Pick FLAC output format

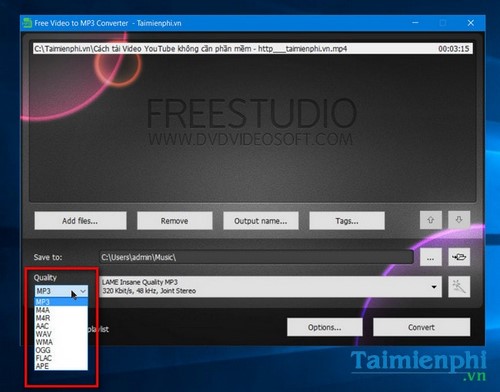coord(61,358)
